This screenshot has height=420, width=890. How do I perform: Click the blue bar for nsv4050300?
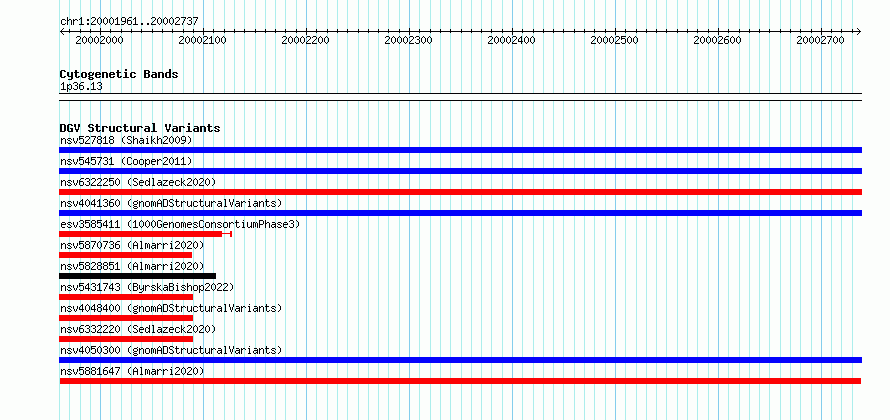461,360
